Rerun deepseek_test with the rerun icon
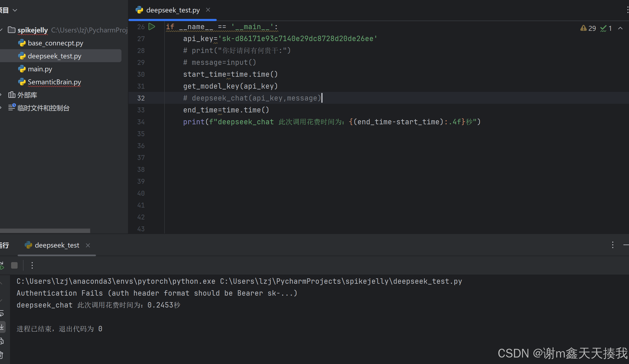Viewport: 629px width, 364px height. 2,265
